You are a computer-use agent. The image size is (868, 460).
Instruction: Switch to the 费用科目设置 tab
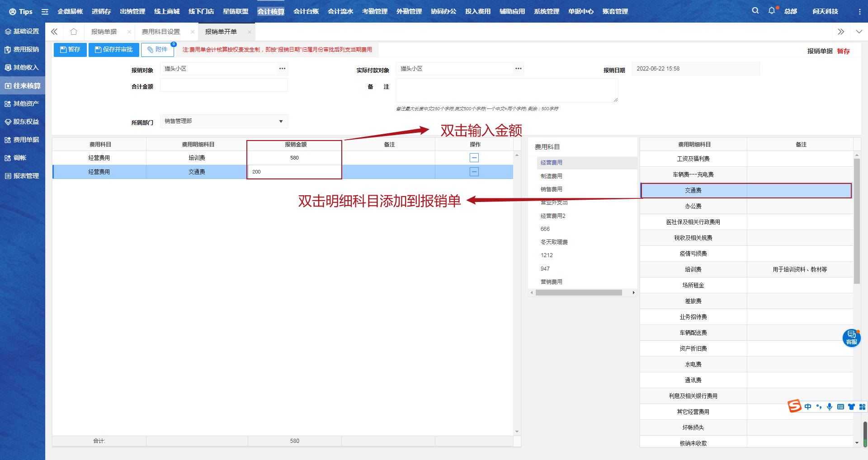(160, 32)
